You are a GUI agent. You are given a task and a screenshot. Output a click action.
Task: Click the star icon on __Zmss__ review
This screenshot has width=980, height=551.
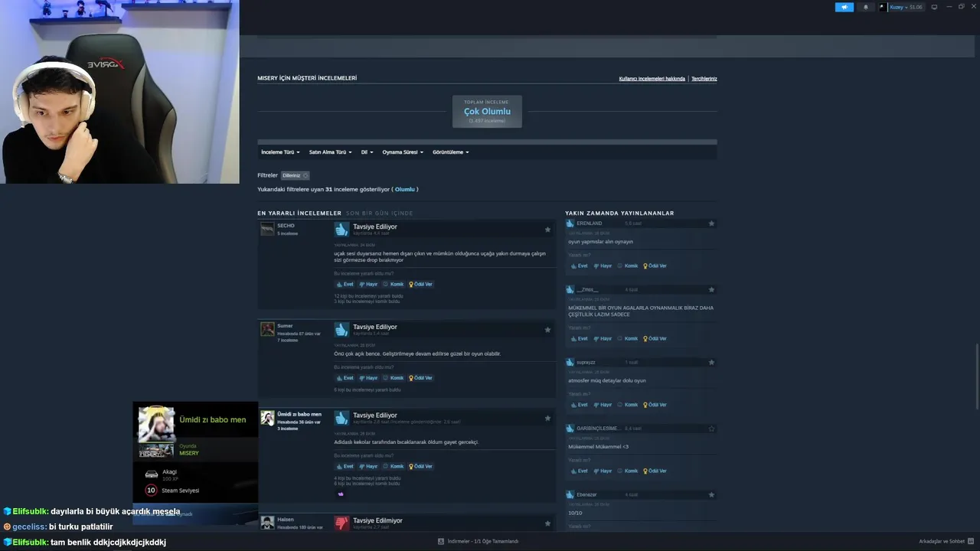click(711, 289)
